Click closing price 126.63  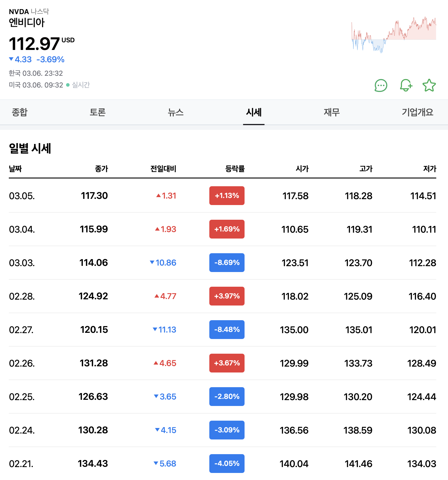(x=93, y=397)
